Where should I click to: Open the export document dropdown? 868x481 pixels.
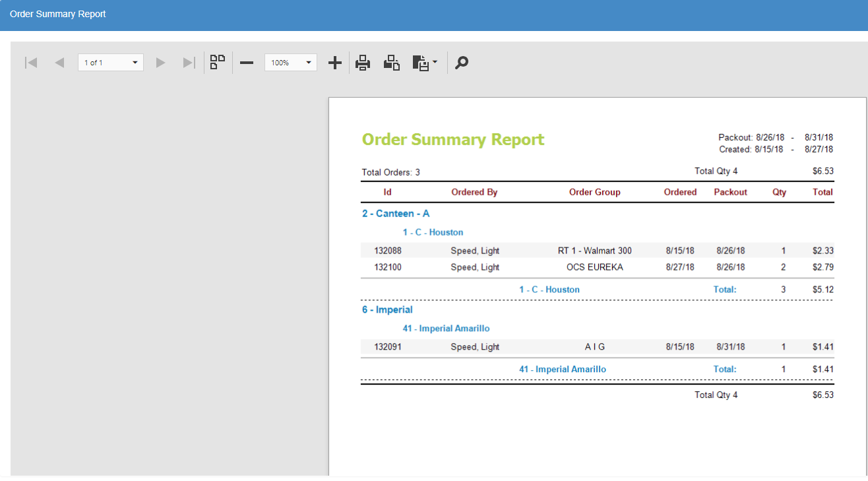(x=425, y=63)
